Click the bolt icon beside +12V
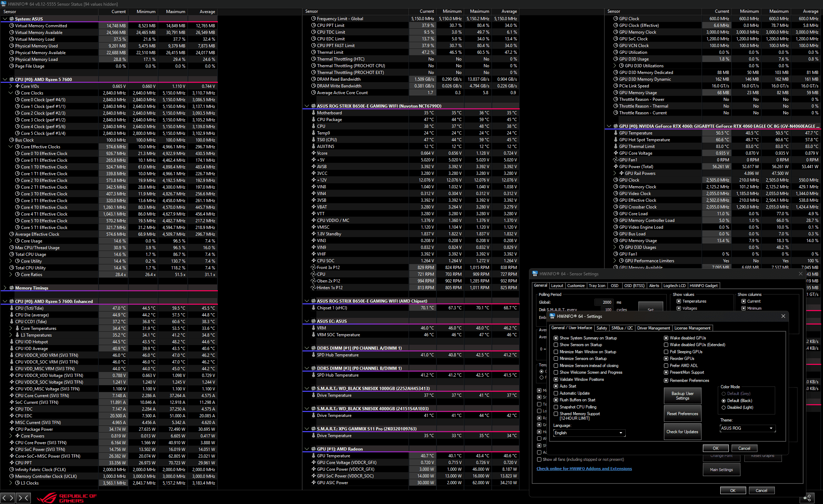Viewport: 823px width, 504px height. 314,180
